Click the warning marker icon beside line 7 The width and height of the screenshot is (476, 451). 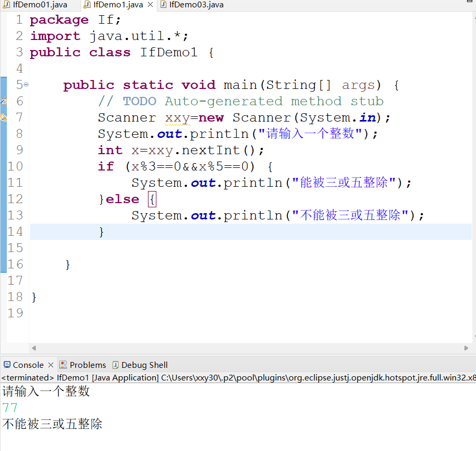(3, 117)
